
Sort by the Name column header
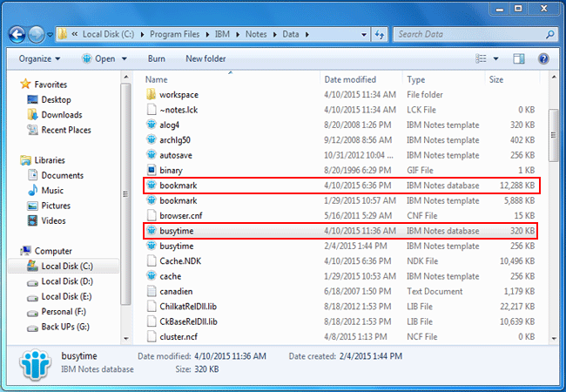[156, 80]
